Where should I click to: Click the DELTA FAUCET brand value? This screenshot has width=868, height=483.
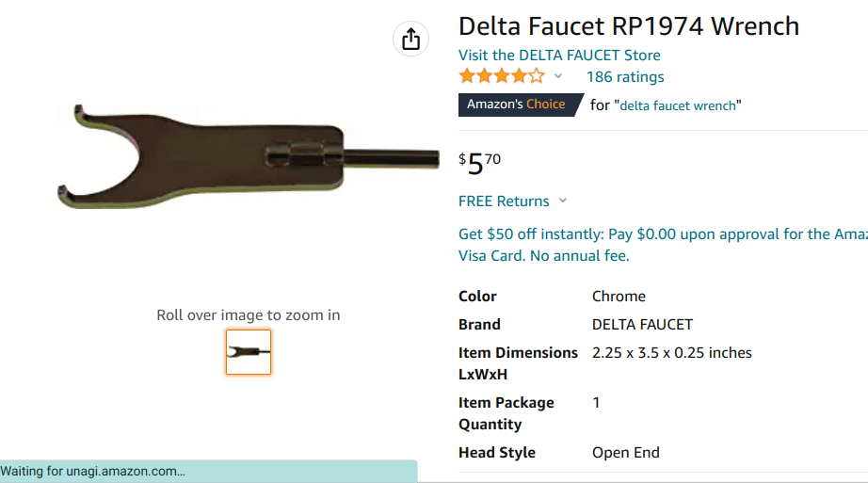point(642,324)
